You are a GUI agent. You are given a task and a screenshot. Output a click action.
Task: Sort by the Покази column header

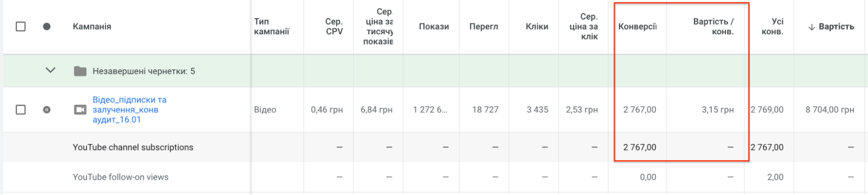click(433, 26)
